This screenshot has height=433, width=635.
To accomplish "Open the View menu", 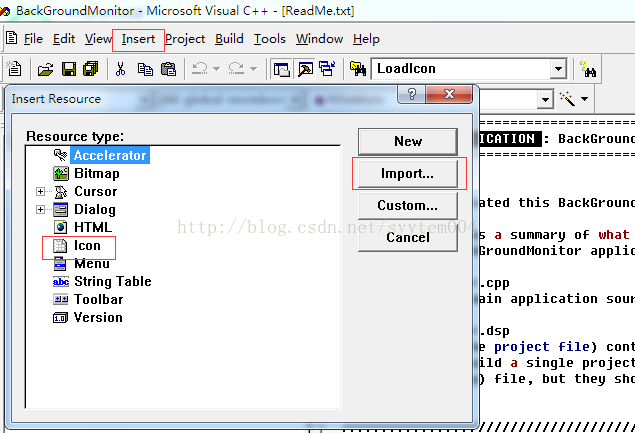I will click(98, 39).
